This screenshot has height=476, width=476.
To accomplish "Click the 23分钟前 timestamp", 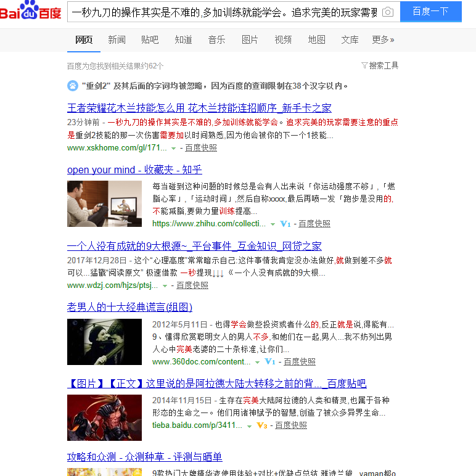I will pyautogui.click(x=83, y=122).
